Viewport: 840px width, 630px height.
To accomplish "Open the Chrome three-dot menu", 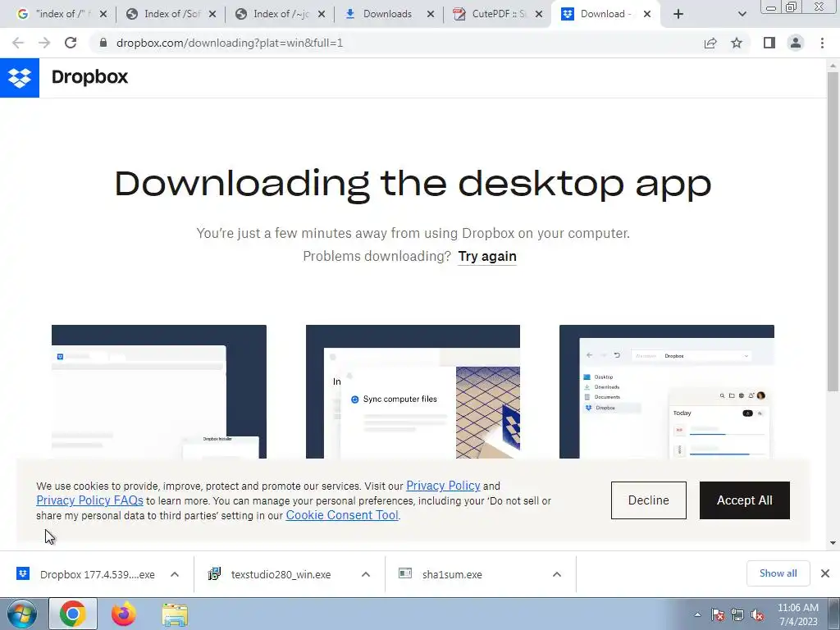I will 822,43.
